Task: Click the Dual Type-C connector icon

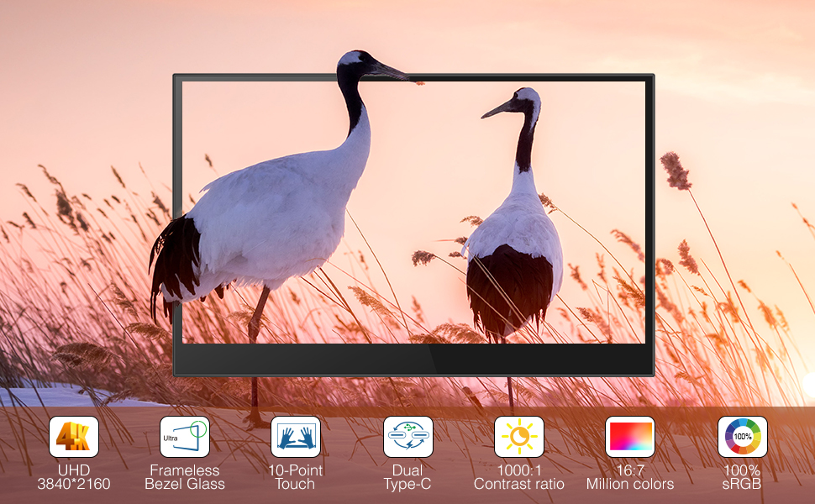Action: 408,437
